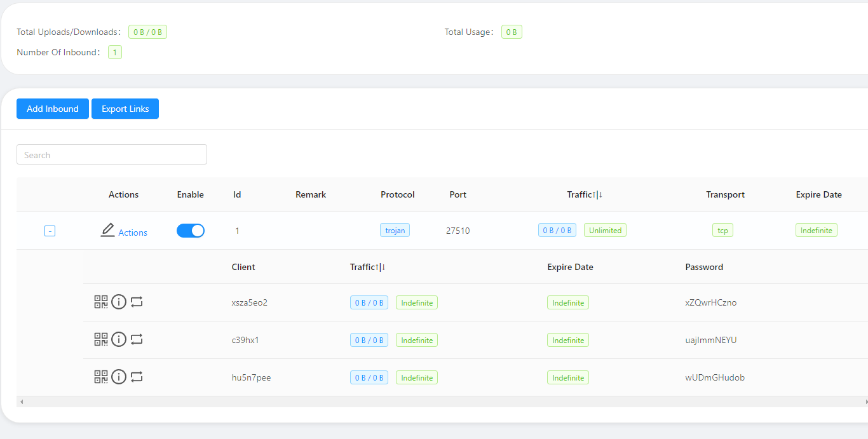Reset traffic for client hu5n7pee
This screenshot has width=868, height=439.
[137, 377]
